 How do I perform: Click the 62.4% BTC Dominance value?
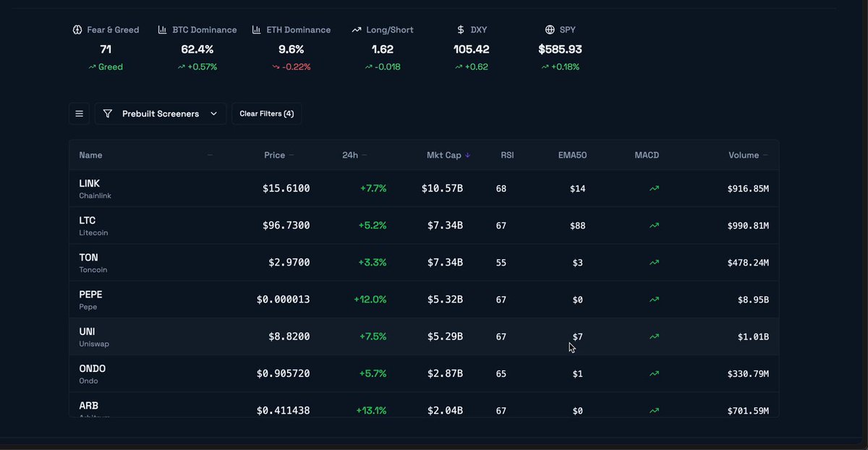point(197,49)
